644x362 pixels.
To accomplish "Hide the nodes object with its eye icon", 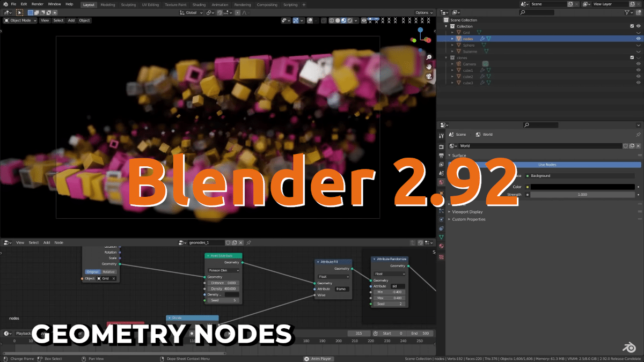I will [639, 39].
